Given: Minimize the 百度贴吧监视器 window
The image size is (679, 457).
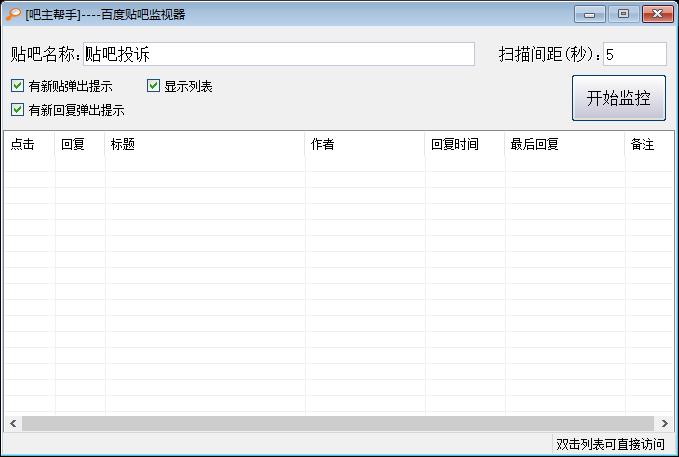Looking at the screenshot, I should (x=589, y=14).
